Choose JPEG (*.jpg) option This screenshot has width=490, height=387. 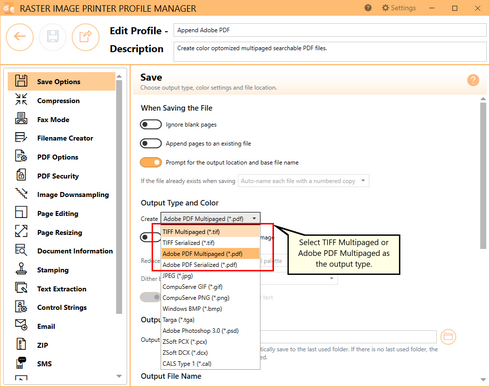tap(210, 276)
